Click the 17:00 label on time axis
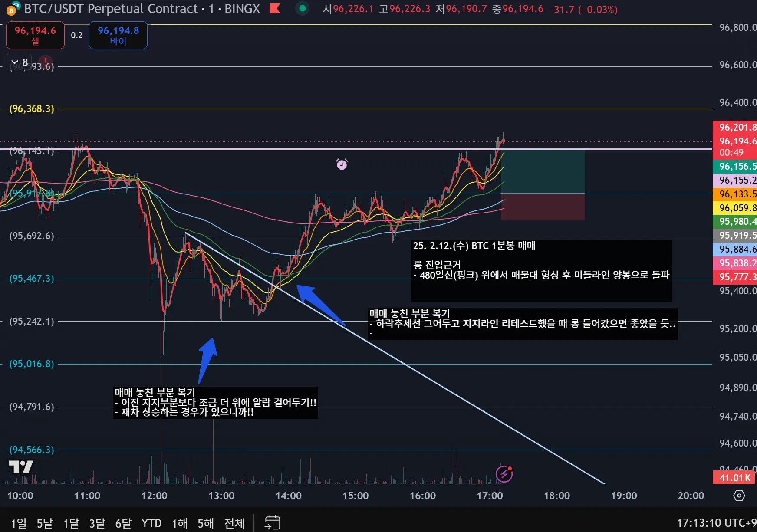The height and width of the screenshot is (532, 757). point(490,496)
